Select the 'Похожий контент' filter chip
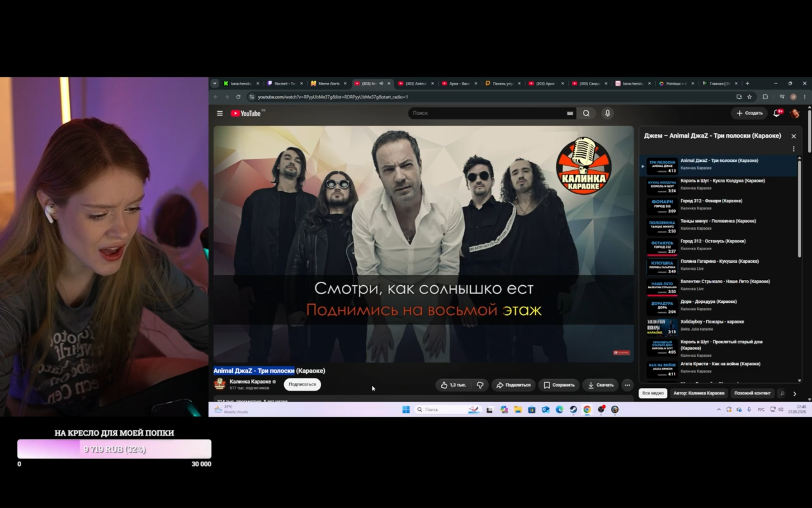This screenshot has height=508, width=812. coord(752,393)
